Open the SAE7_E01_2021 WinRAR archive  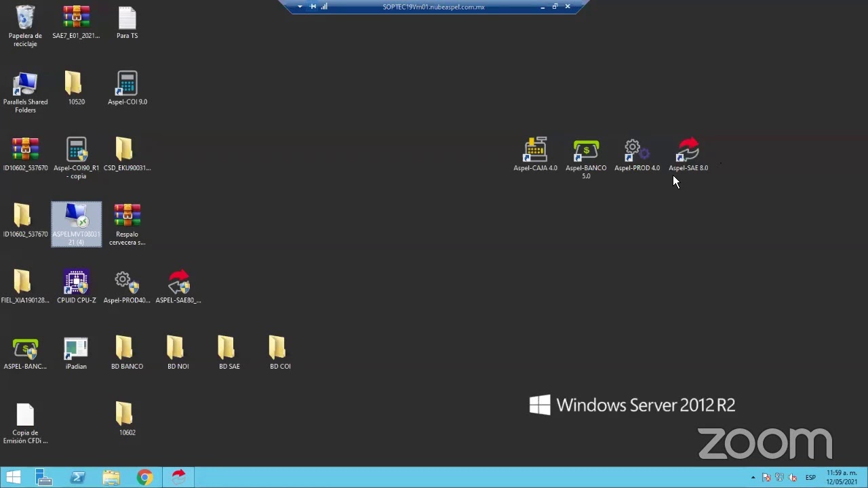[x=76, y=22]
